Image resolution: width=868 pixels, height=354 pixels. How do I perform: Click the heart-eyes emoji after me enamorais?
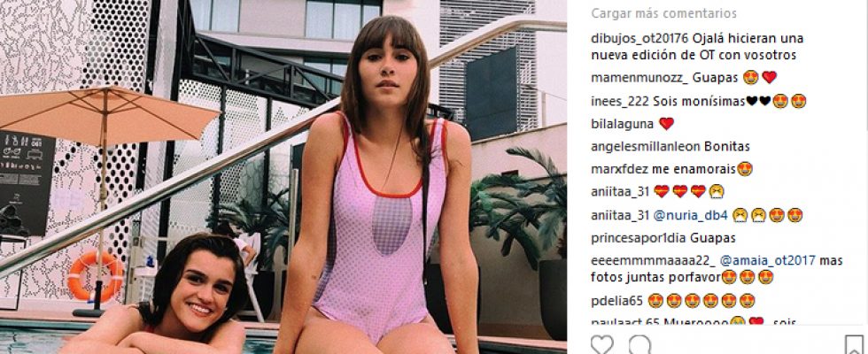[745, 169]
